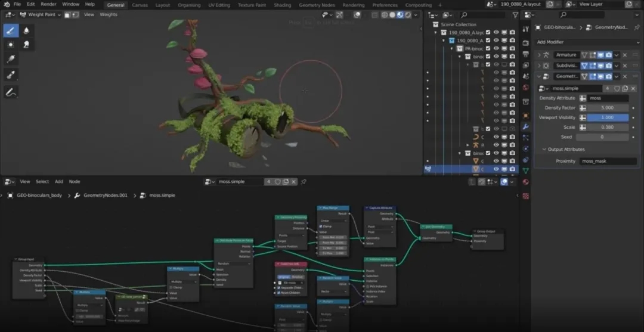Select the Average weight paint tool
Image resolution: width=644 pixels, height=332 pixels.
(x=11, y=44)
